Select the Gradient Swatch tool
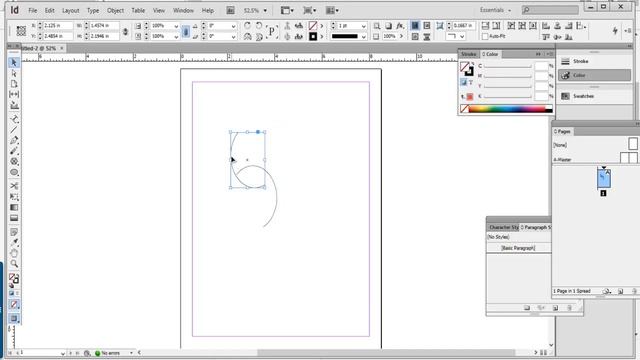The height and width of the screenshot is (360, 640). (14, 207)
